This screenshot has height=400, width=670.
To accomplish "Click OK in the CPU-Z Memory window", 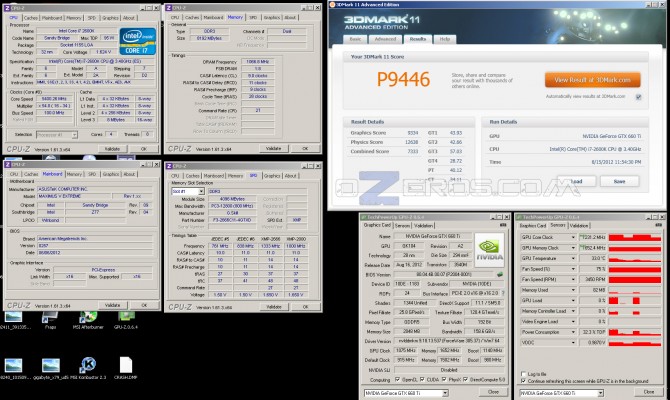I will (305, 148).
